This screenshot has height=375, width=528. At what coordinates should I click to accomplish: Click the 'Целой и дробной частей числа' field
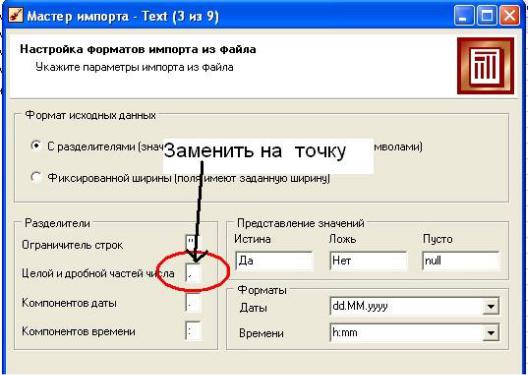coord(193,273)
